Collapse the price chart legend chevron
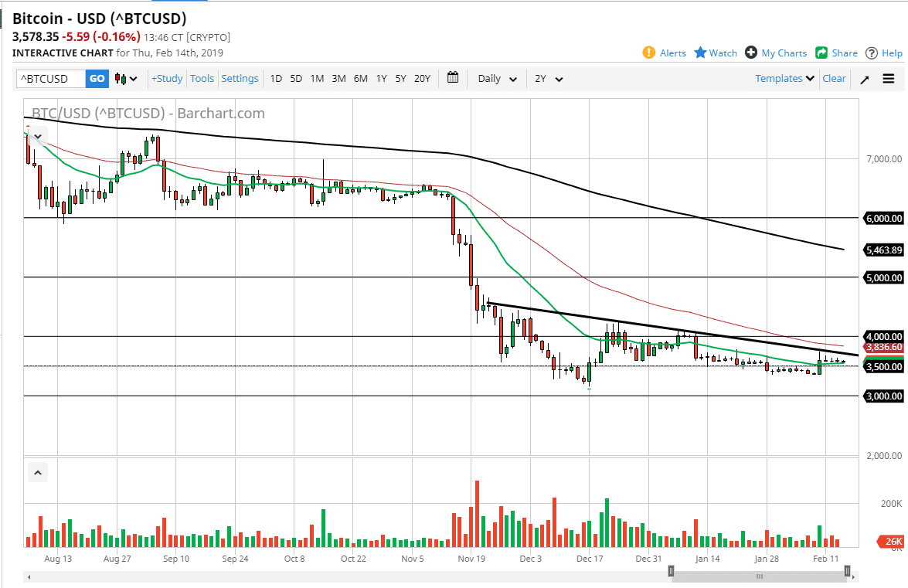908x588 pixels. (38, 138)
